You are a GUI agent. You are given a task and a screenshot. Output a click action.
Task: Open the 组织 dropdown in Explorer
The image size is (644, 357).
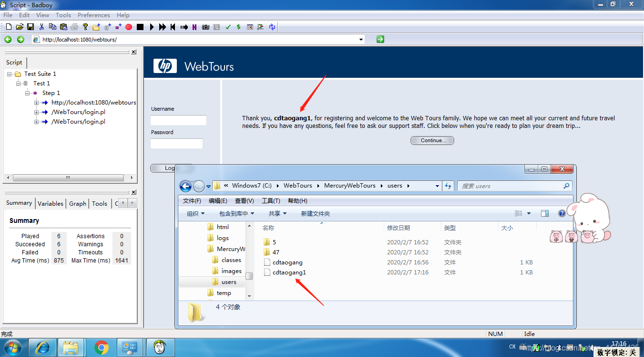point(195,213)
